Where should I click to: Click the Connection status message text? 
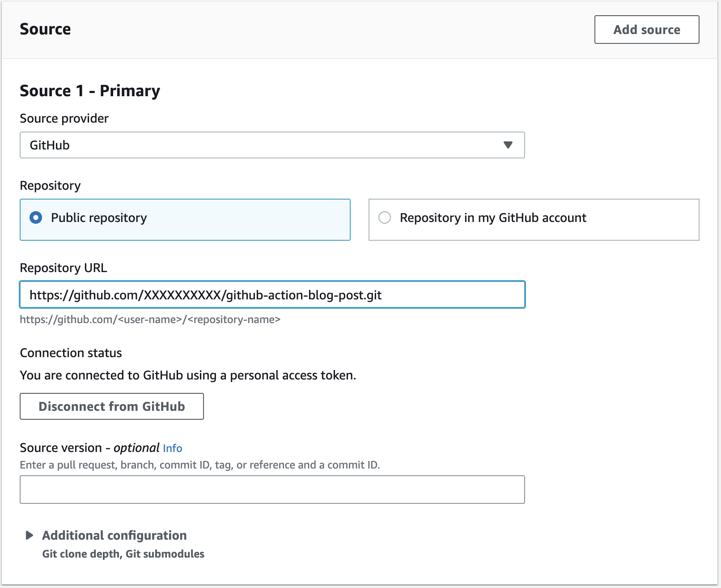click(x=187, y=375)
